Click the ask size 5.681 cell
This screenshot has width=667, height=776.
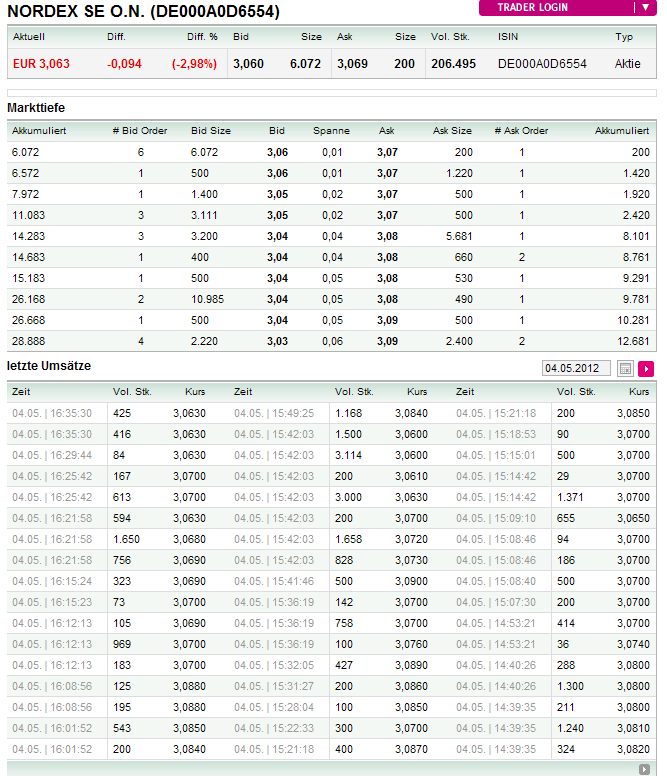pyautogui.click(x=459, y=237)
